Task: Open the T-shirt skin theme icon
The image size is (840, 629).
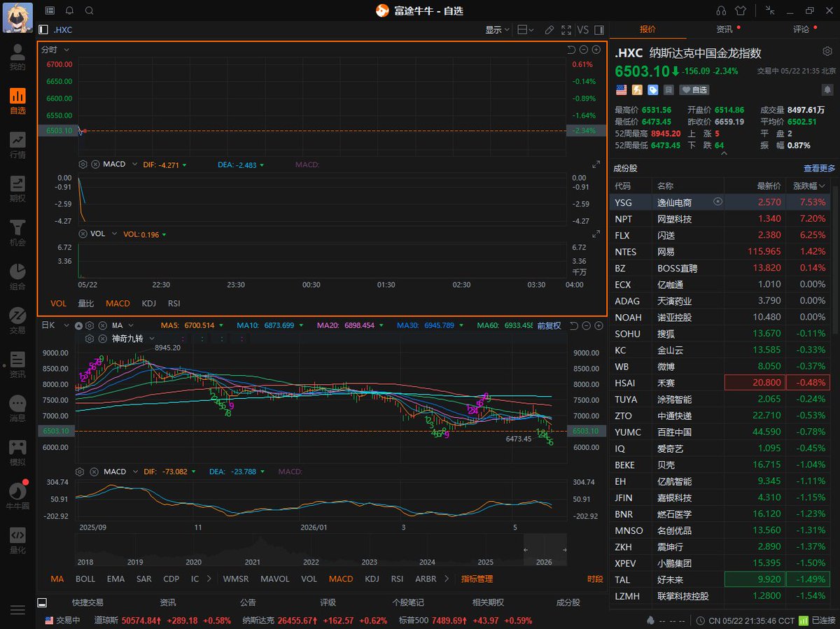Action: [x=741, y=10]
